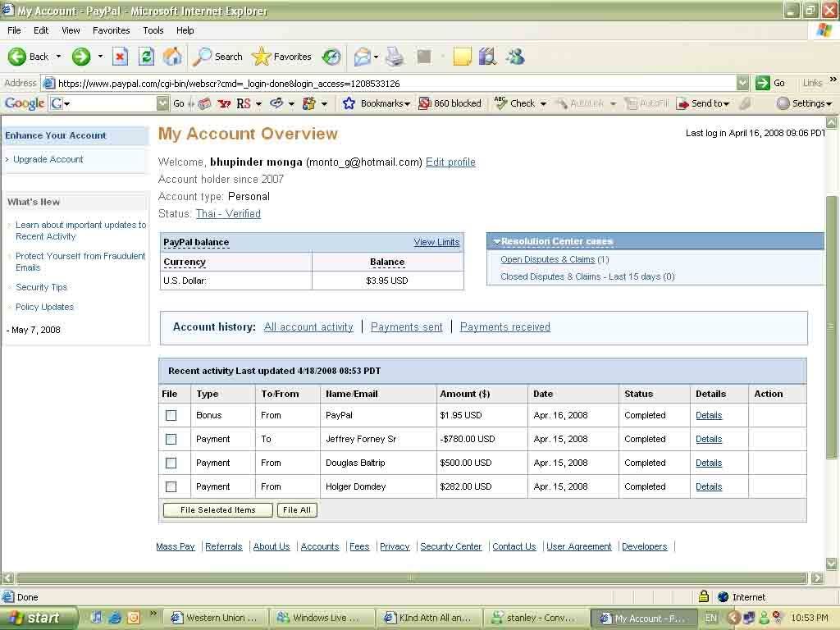This screenshot has width=840, height=630.
Task: Check the Holger Domdey payment checkbox
Action: click(171, 487)
